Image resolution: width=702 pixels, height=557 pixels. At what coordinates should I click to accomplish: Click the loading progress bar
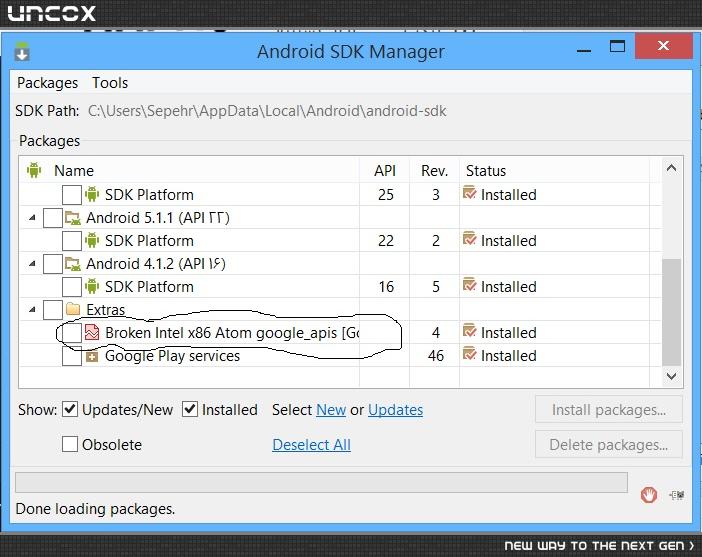point(321,482)
